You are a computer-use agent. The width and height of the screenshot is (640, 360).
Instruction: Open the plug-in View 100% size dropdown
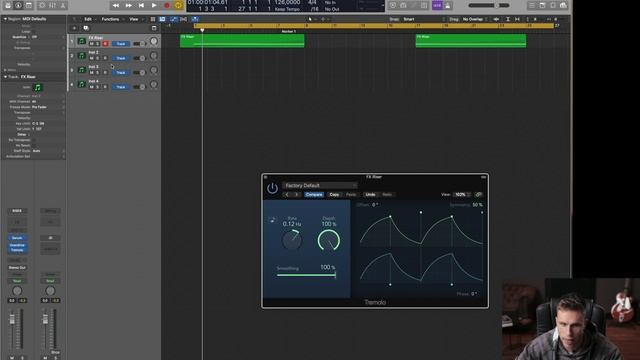(462, 195)
